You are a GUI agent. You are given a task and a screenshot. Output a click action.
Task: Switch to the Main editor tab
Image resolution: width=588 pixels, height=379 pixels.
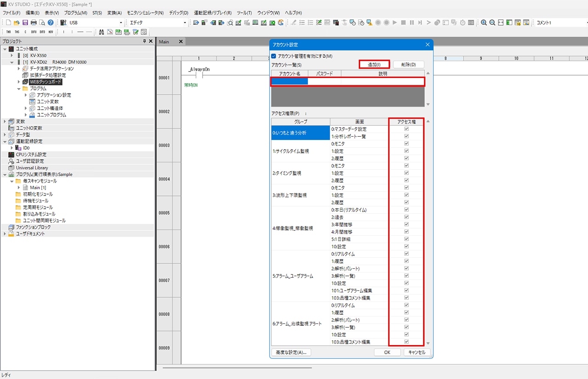[164, 42]
